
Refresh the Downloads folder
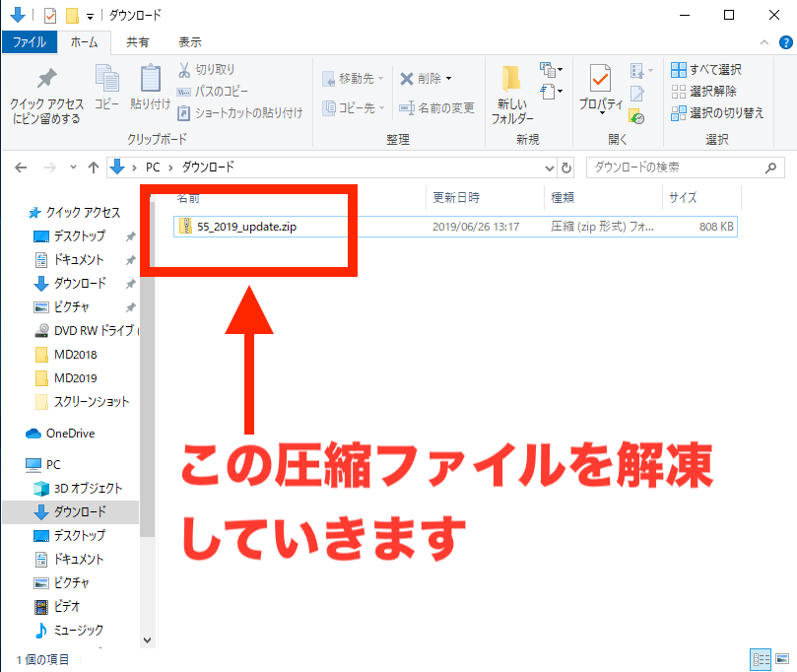[566, 168]
